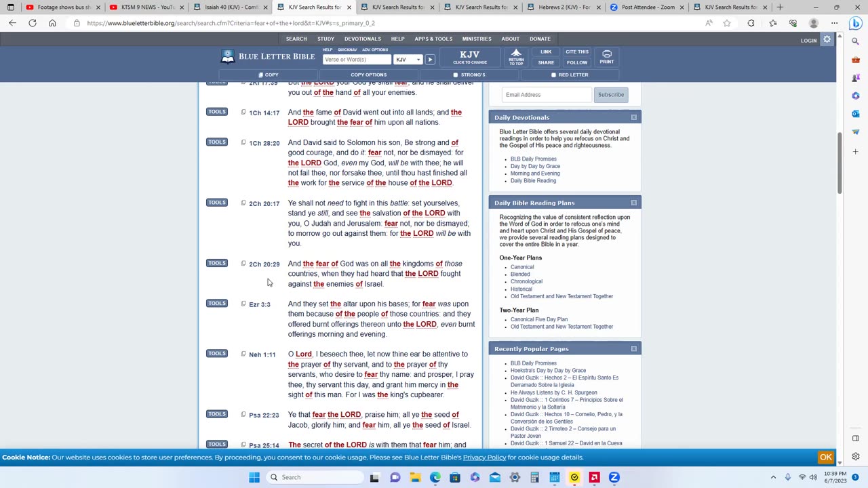Click OK on the cookie notice
868x488 pixels.
[826, 457]
